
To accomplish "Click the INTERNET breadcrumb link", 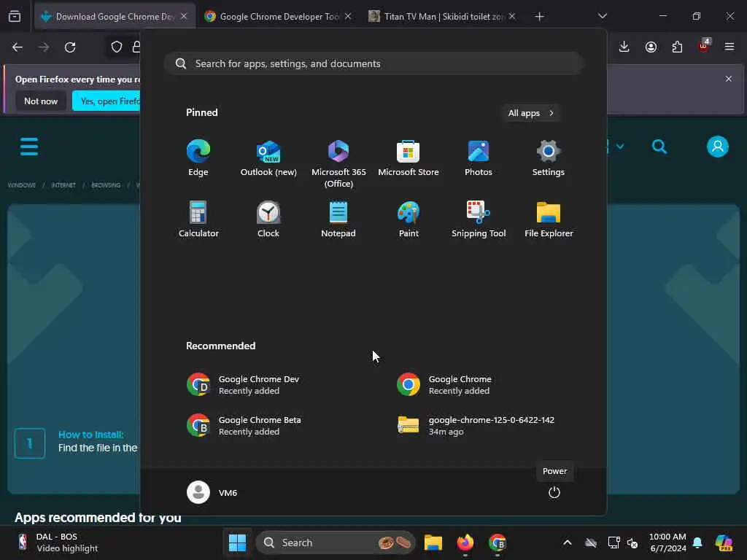I will click(63, 185).
